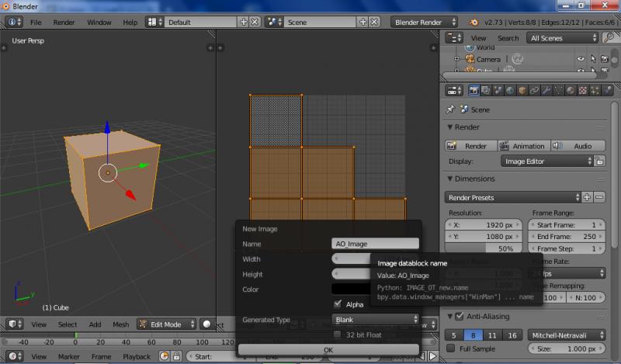
Task: Open the Generated Type dropdown set to Blank
Action: click(x=376, y=319)
